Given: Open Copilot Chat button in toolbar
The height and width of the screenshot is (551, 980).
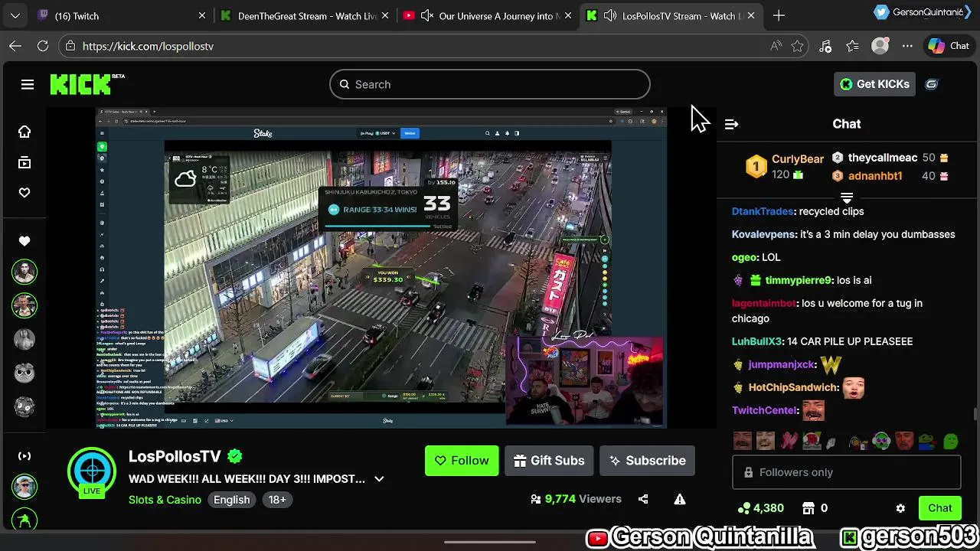Looking at the screenshot, I should [x=949, y=46].
